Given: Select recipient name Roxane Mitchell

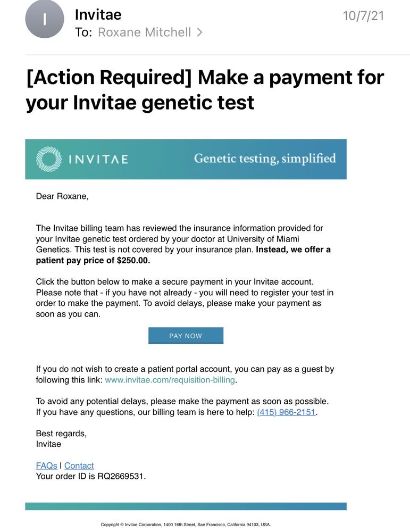Looking at the screenshot, I should click(144, 32).
